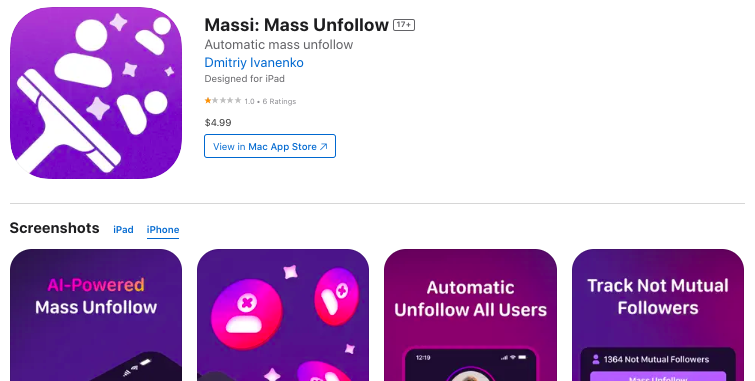Click the orange star rating icon
Image resolution: width=755 pixels, height=381 pixels.
coord(208,101)
